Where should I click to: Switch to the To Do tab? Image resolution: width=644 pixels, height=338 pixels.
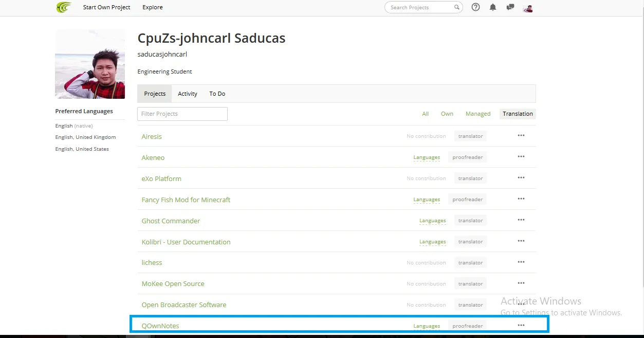click(217, 94)
